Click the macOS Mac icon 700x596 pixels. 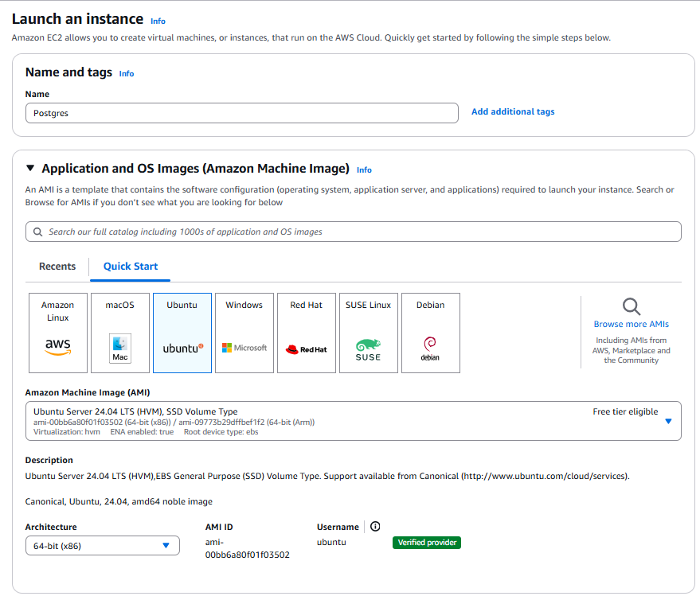119,348
